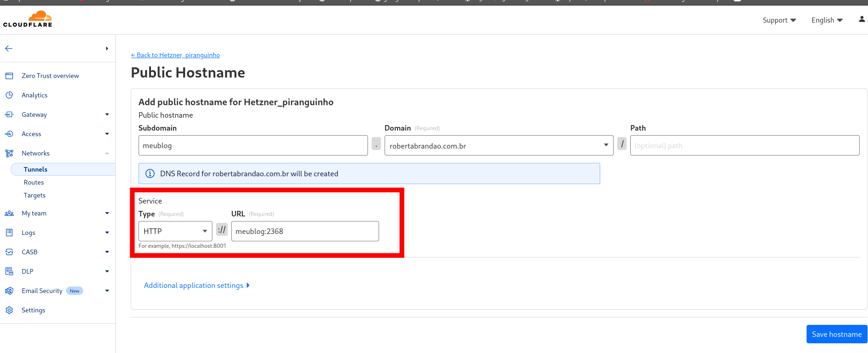Collapse the Networks menu arrow
Viewport: 868px width, 353px height.
[x=107, y=153]
